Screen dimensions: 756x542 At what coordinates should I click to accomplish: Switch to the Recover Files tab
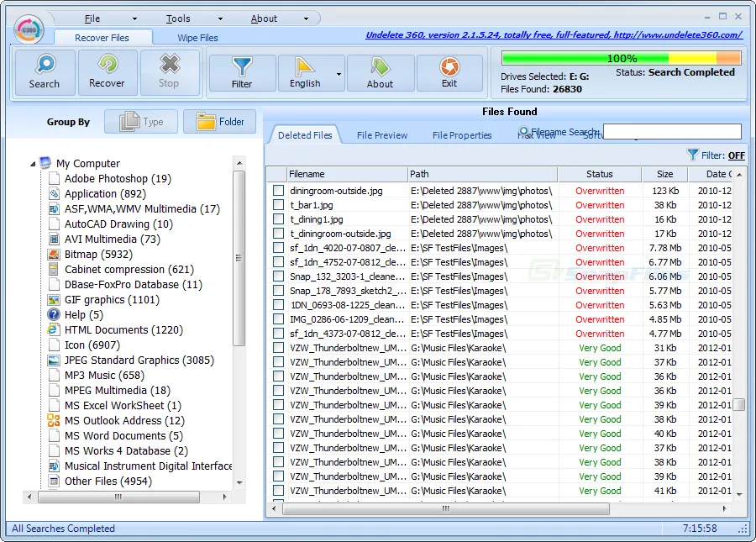102,38
